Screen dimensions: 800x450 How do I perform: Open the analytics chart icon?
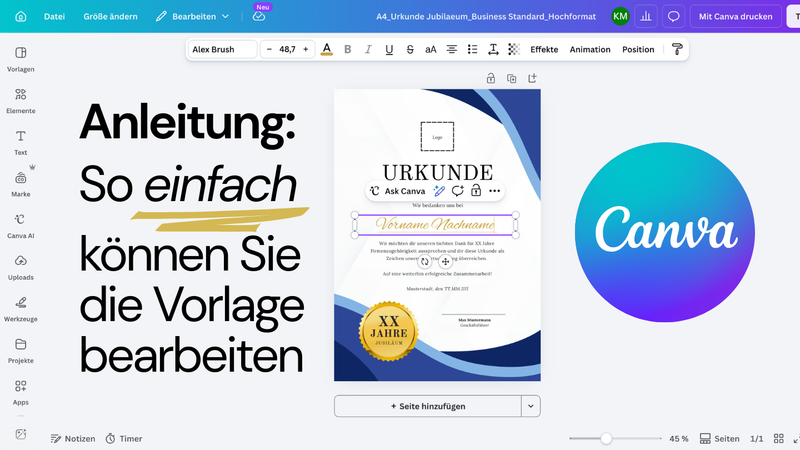click(x=646, y=16)
